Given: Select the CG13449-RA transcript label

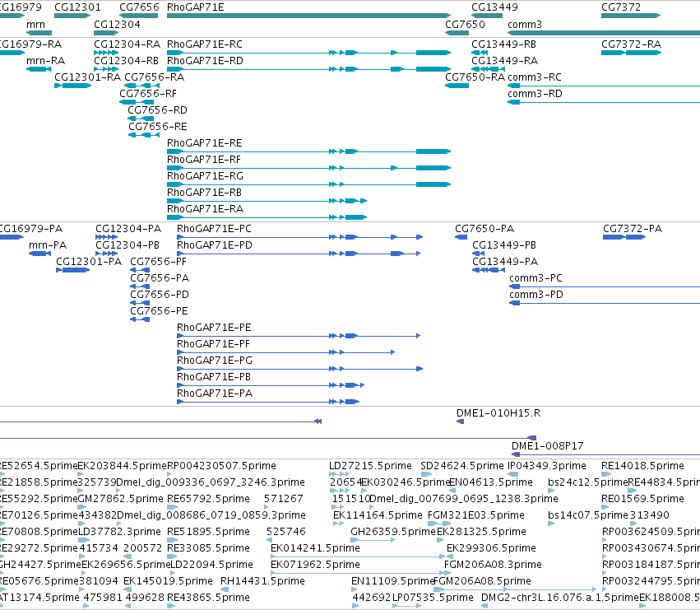Looking at the screenshot, I should (x=504, y=61).
